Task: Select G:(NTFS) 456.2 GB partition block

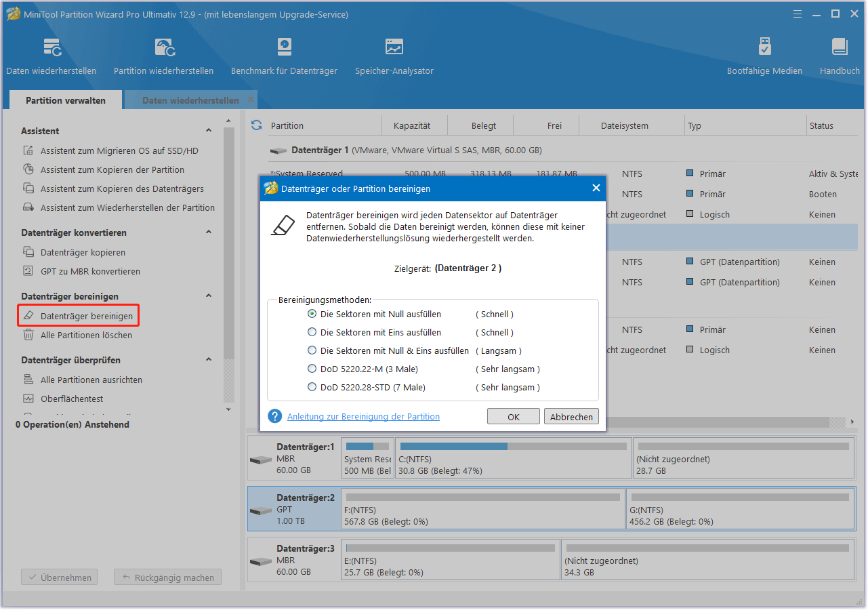Action: tap(741, 508)
